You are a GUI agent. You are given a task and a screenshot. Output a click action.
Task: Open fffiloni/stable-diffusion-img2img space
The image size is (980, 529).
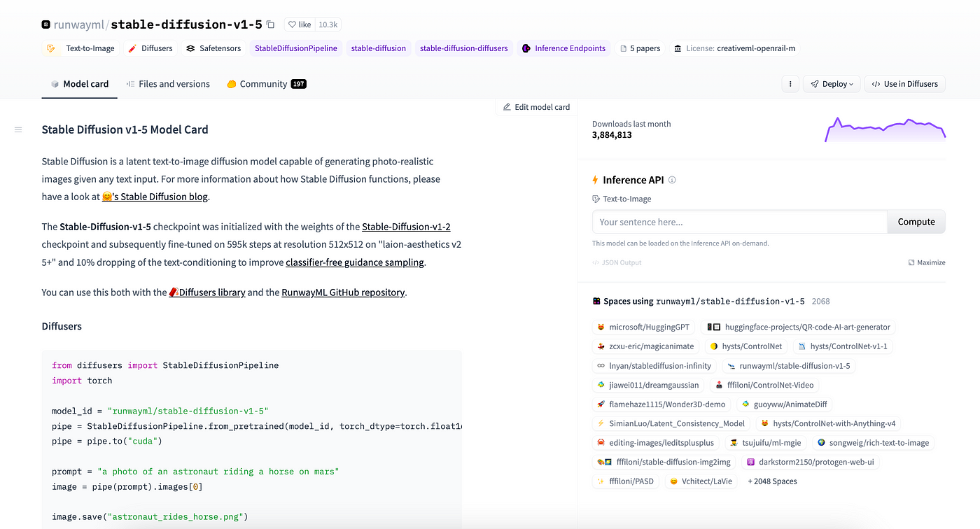click(664, 462)
